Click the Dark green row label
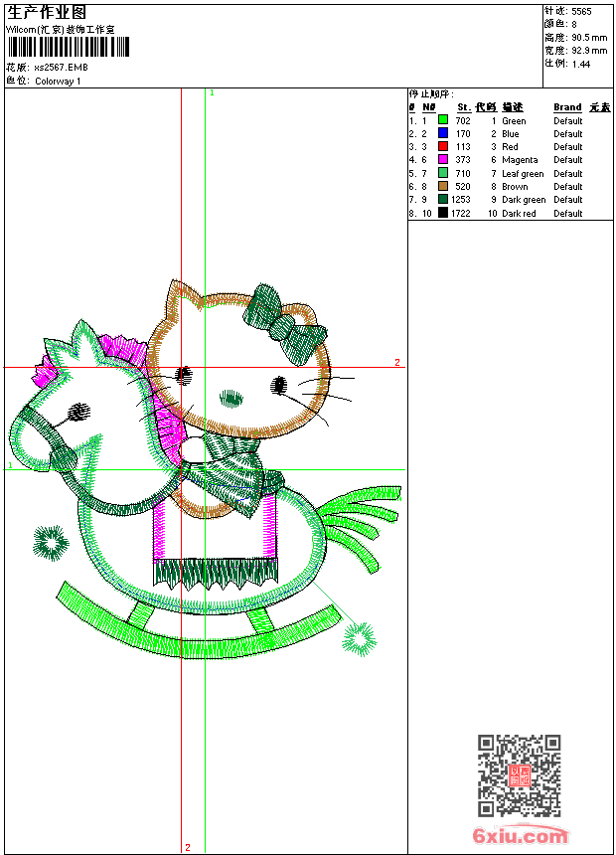Screen dimensions: 616x855 [524, 200]
